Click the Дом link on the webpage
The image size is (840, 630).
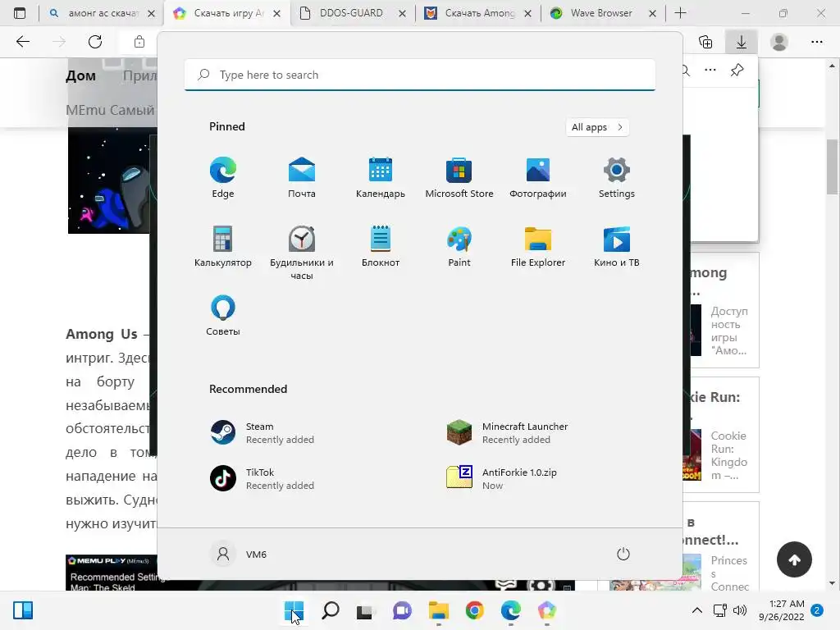click(x=81, y=76)
